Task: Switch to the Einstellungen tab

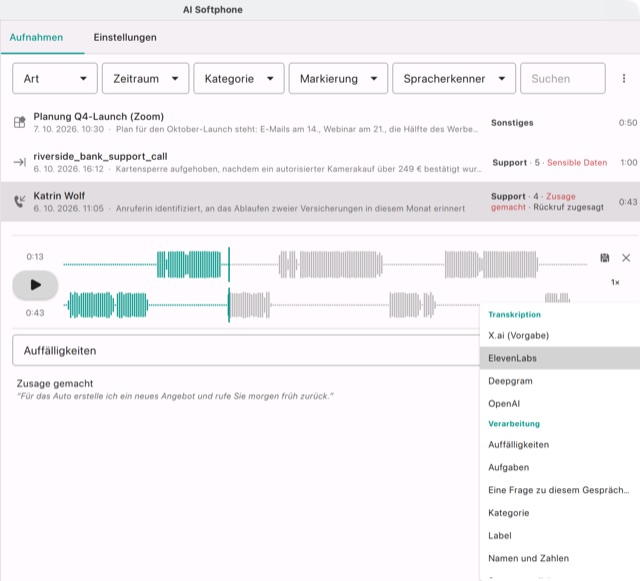Action: [125, 38]
